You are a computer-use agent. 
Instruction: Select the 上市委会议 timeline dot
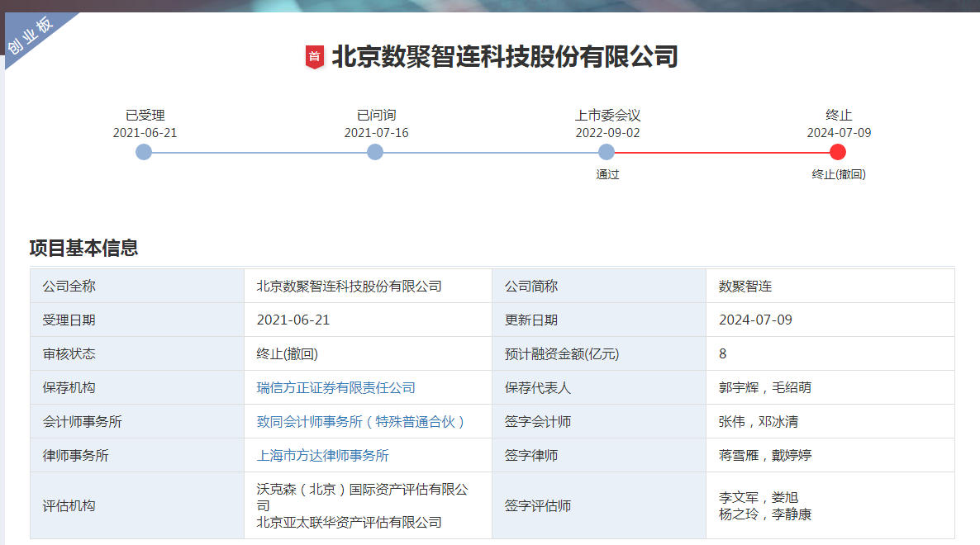click(x=607, y=152)
